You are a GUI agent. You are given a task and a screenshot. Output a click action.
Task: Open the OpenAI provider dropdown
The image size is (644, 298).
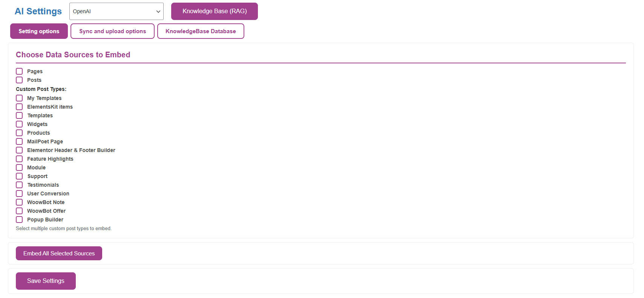point(116,11)
